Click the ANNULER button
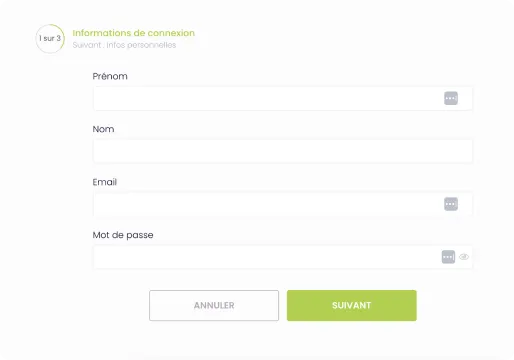 click(x=214, y=305)
